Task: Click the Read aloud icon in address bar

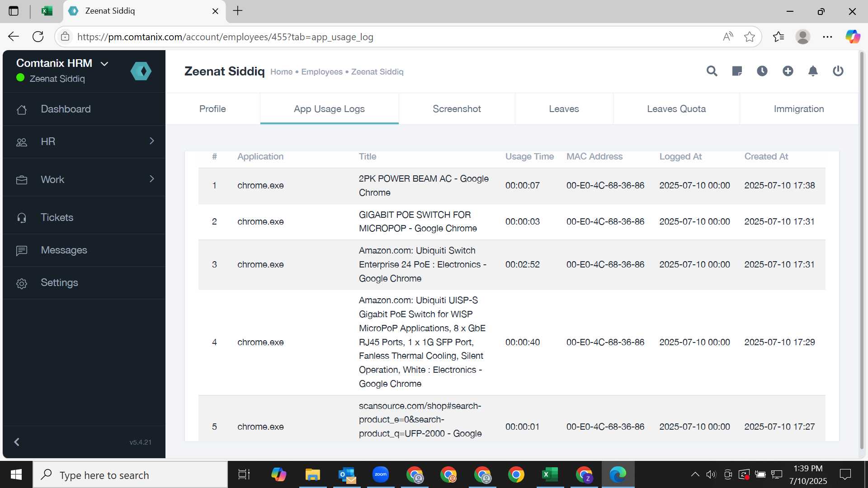Action: tap(727, 37)
